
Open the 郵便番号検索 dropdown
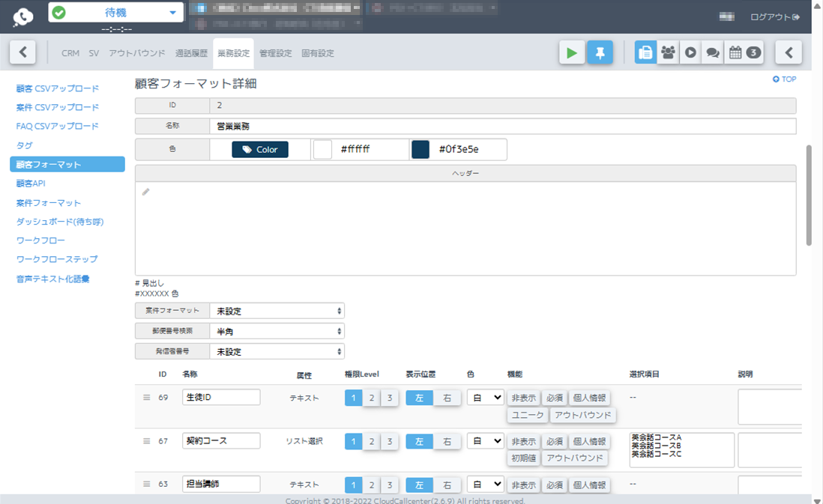click(x=277, y=330)
